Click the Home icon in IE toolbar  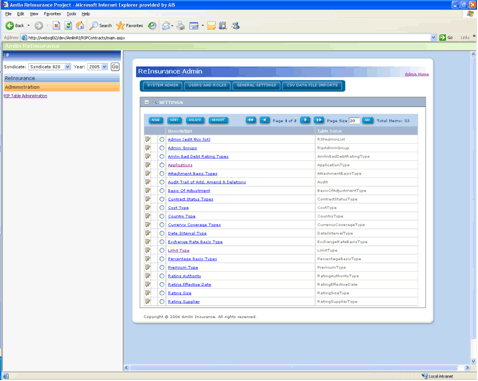click(80, 26)
